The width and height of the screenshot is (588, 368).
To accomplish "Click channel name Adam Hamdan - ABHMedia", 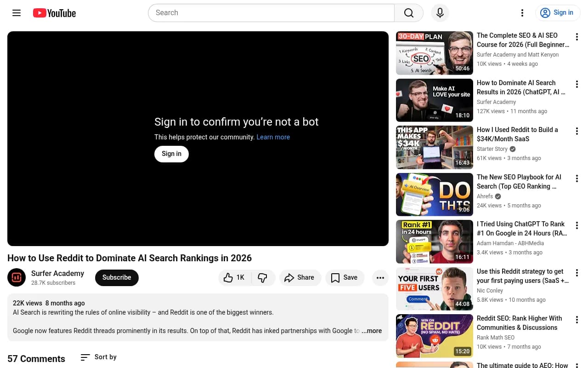I will coord(510,243).
